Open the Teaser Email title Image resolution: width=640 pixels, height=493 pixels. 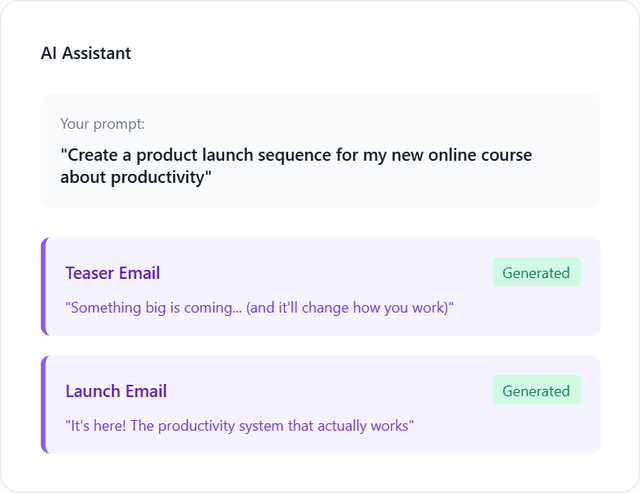point(112,273)
